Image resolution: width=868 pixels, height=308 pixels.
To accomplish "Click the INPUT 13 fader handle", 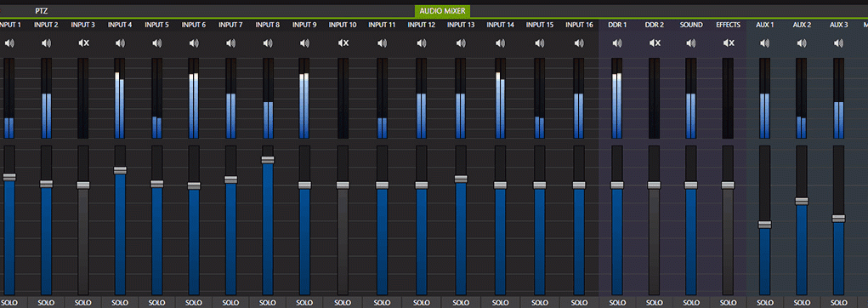I will point(461,179).
